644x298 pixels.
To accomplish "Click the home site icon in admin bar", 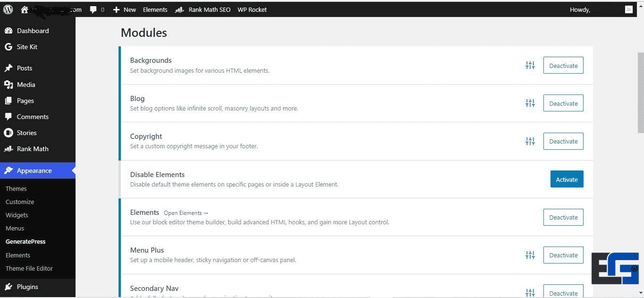I will pos(25,9).
